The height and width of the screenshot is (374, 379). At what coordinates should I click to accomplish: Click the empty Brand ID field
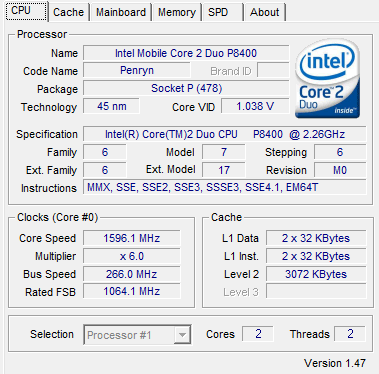pyautogui.click(x=273, y=71)
